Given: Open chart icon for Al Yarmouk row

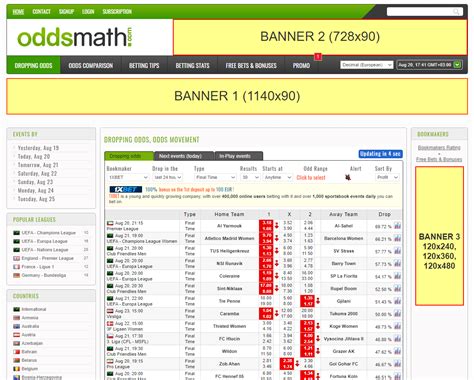Looking at the screenshot, I should (397, 226).
